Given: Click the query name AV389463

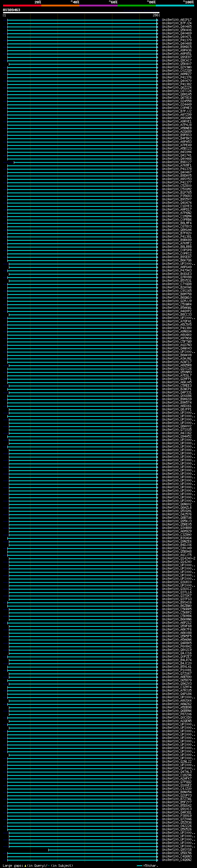Looking at the screenshot, I should pyautogui.click(x=11, y=10).
